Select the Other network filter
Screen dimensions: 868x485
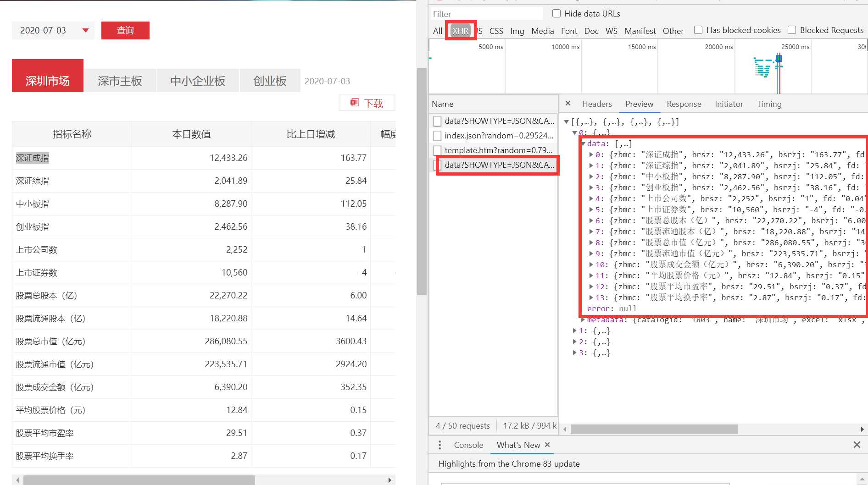(x=673, y=31)
